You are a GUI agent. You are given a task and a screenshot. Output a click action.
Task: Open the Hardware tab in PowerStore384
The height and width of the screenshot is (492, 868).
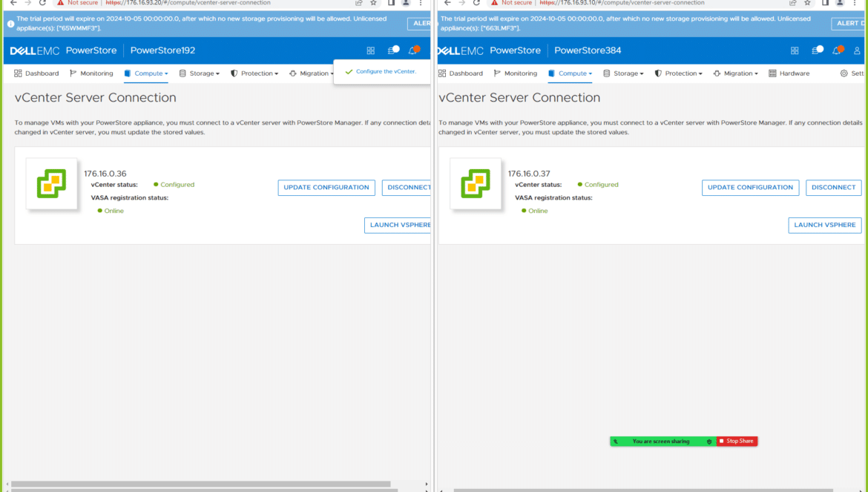(789, 73)
